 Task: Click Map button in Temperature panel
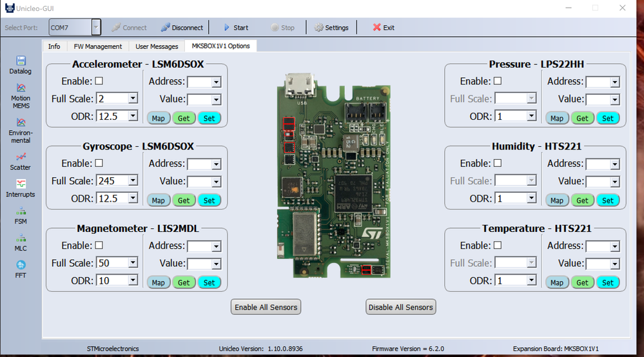(x=557, y=282)
